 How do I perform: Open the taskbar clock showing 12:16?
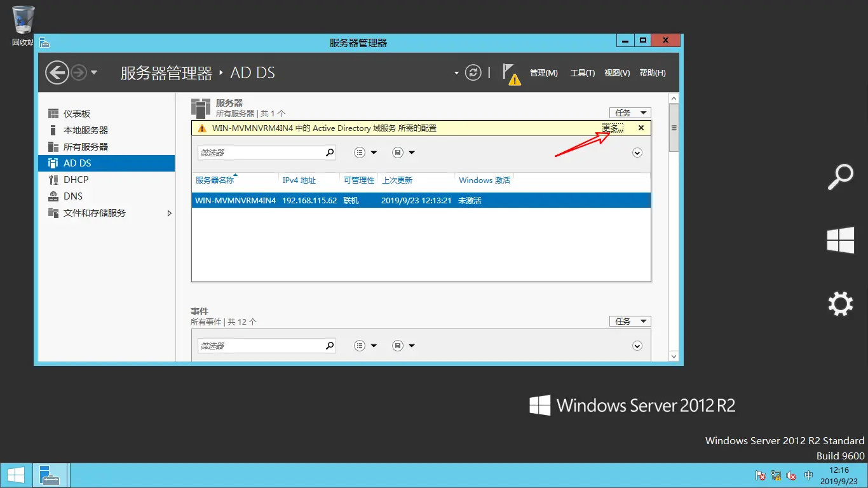(840, 475)
